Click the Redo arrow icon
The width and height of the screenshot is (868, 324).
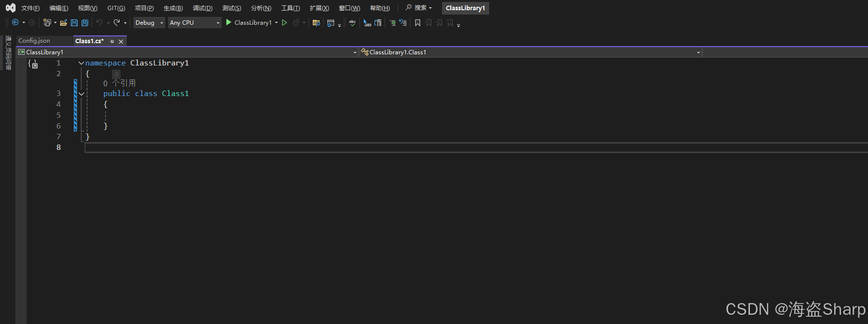point(117,23)
